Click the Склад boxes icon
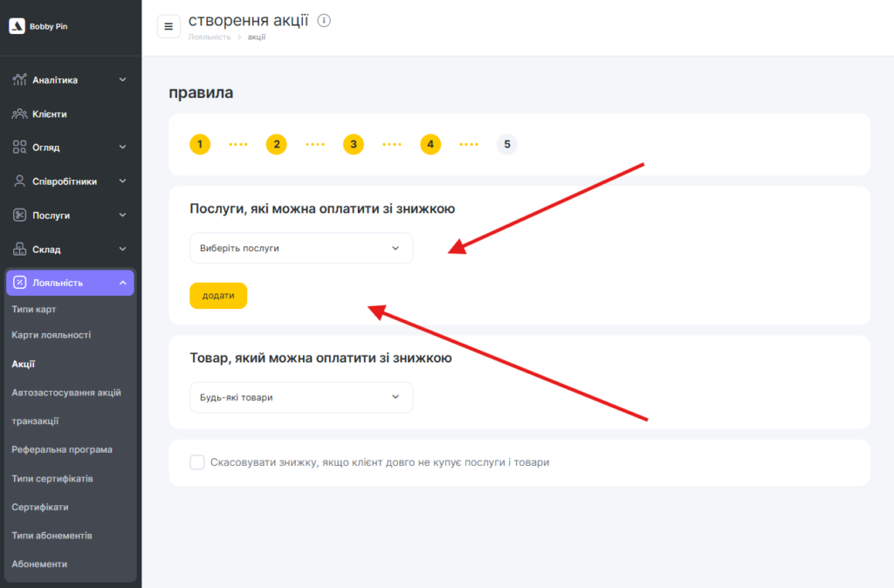 [19, 250]
